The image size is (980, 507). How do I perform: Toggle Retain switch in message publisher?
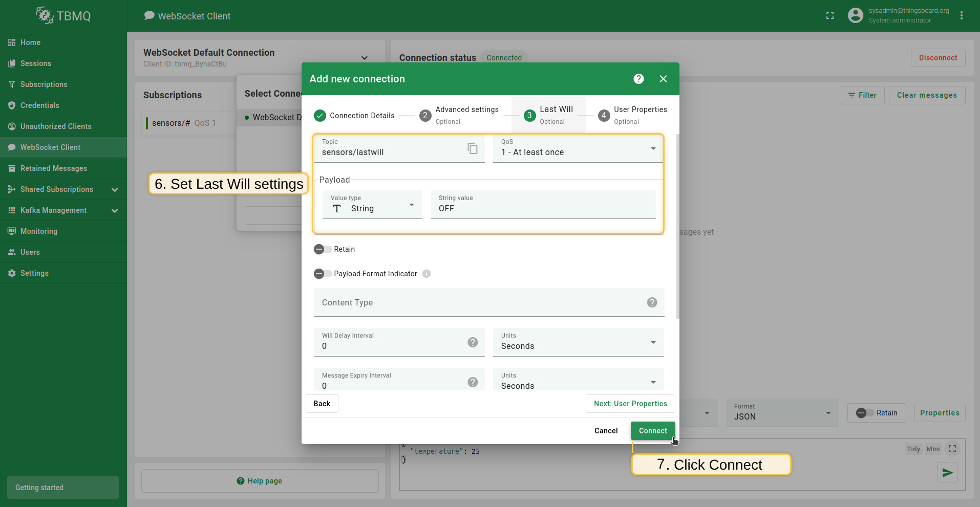(865, 413)
